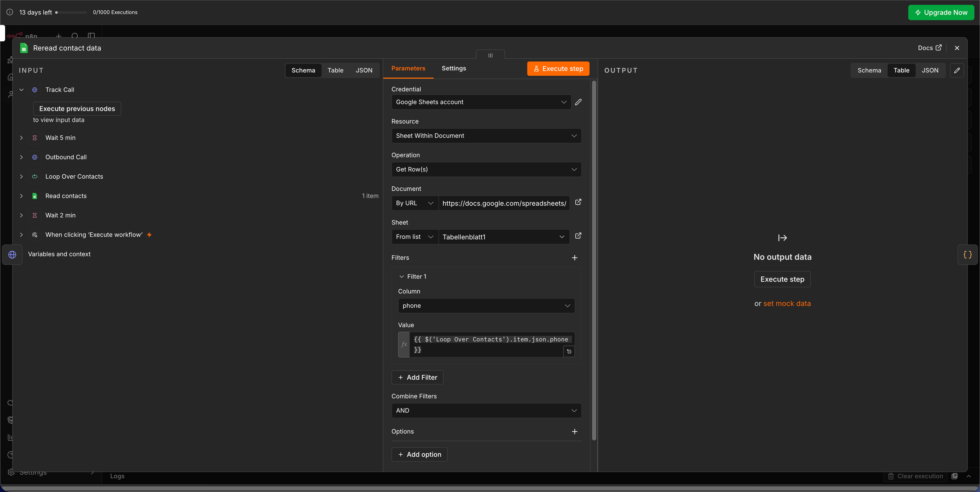This screenshot has width=980, height=492.
Task: Click the output edit pencil icon
Action: point(957,70)
